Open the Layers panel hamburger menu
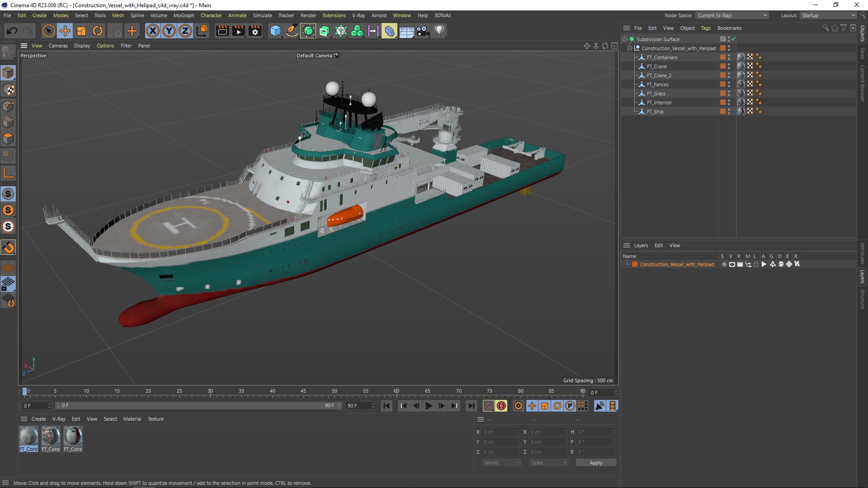The width and height of the screenshot is (868, 488). click(627, 245)
